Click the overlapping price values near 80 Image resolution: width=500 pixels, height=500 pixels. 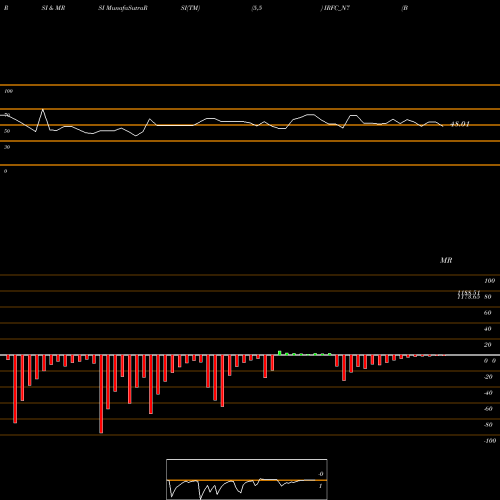coord(469,295)
